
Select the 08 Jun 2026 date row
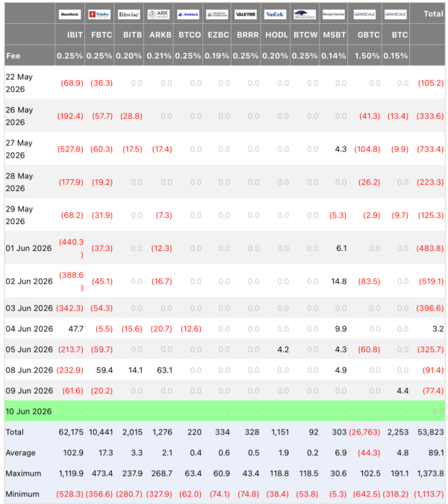tap(225, 370)
